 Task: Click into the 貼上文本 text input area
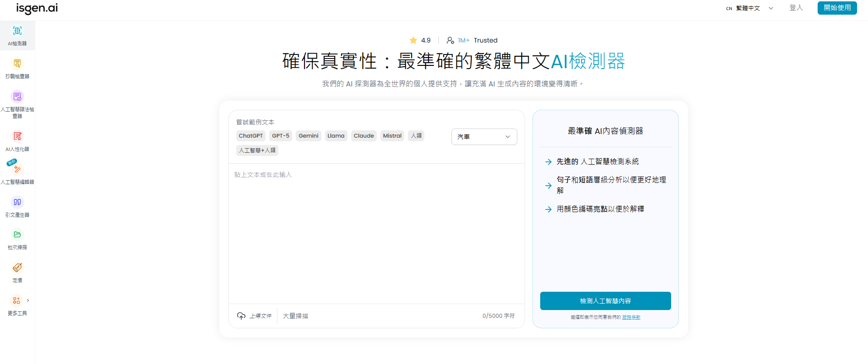click(376, 234)
